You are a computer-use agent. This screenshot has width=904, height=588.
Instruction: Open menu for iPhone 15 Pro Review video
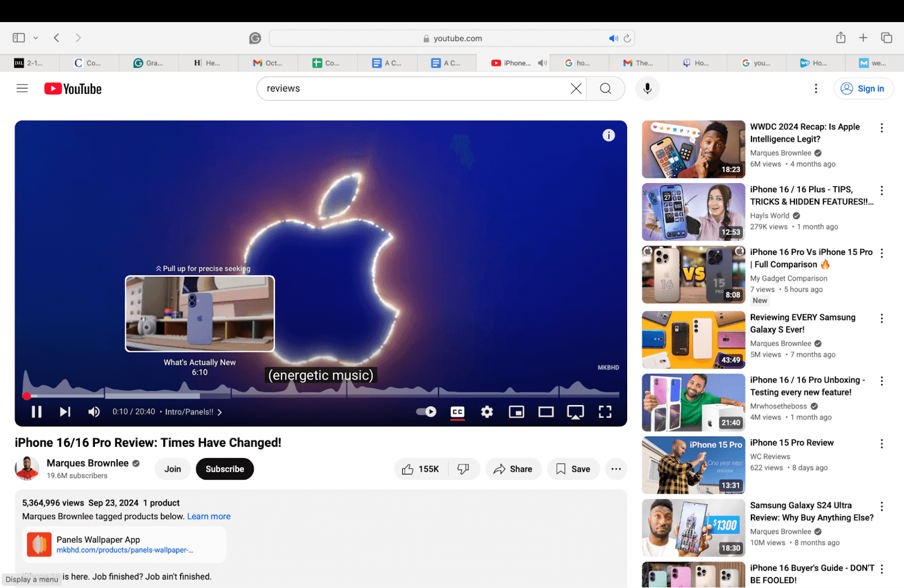(x=881, y=444)
